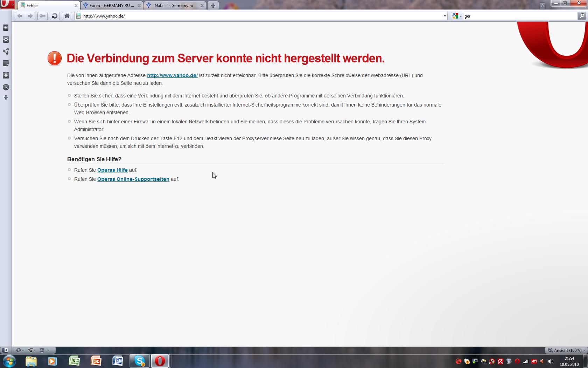Open the Opera Unite status dropdown

coord(32,350)
